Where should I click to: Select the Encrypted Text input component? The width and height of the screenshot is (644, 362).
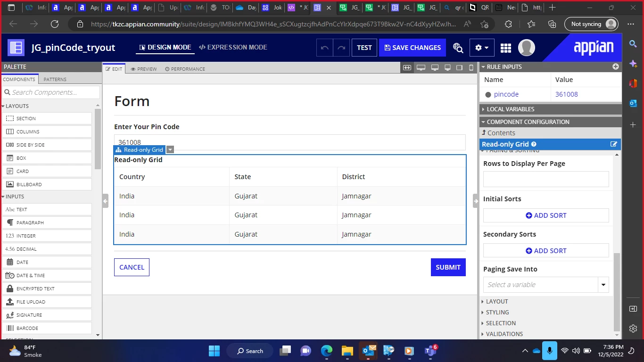click(x=47, y=288)
